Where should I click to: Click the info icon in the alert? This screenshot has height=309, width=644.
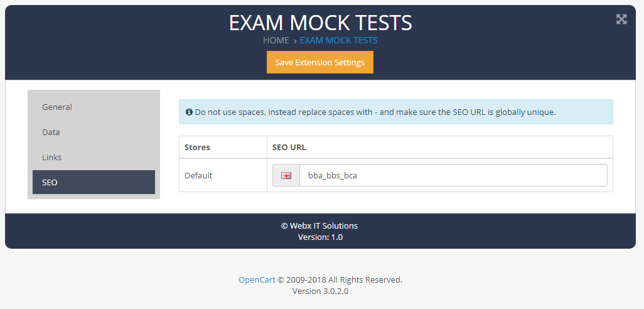190,112
